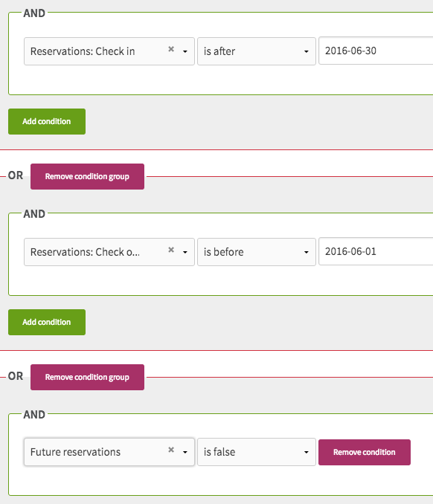Select the Future reservations field box
Image resolution: width=433 pixels, height=504 pixels.
[x=109, y=452]
